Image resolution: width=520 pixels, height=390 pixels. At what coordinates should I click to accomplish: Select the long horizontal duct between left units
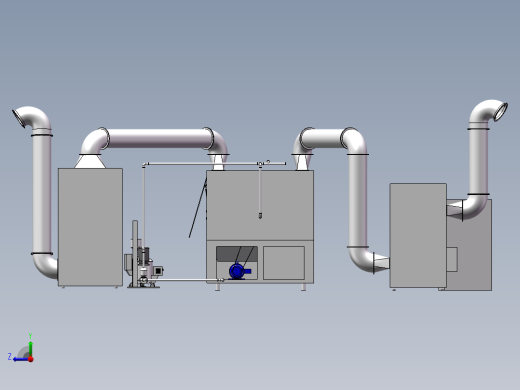[x=157, y=138]
